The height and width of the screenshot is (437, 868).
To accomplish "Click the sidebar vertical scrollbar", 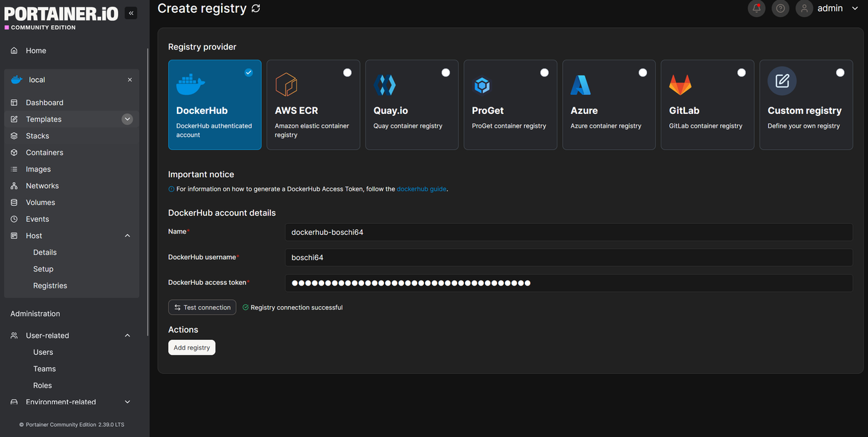I will [x=148, y=193].
